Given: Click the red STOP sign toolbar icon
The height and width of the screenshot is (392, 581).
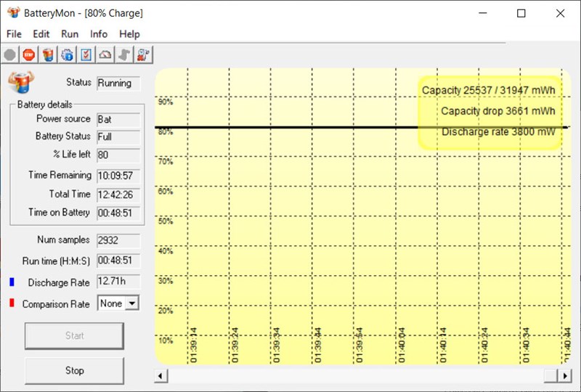Looking at the screenshot, I should 29,55.
